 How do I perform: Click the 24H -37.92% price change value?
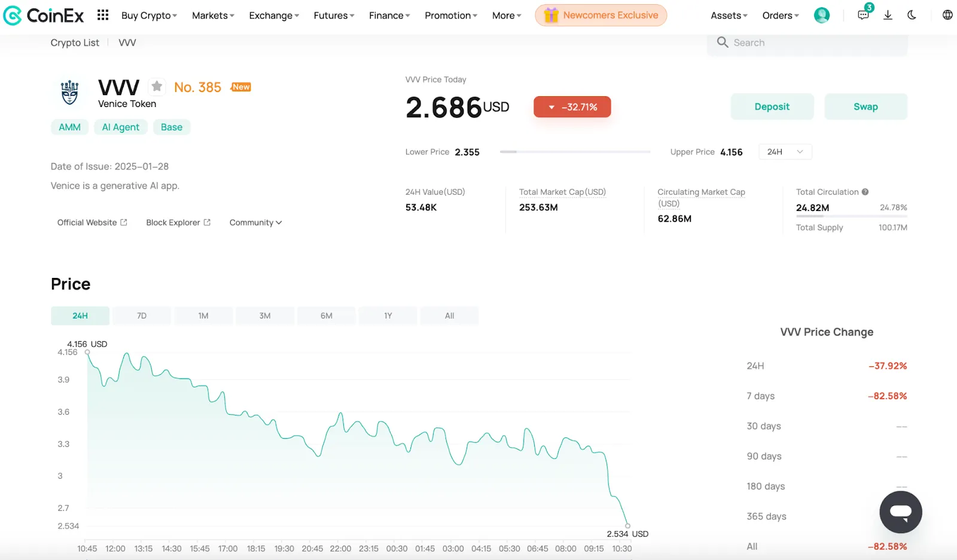[888, 366]
